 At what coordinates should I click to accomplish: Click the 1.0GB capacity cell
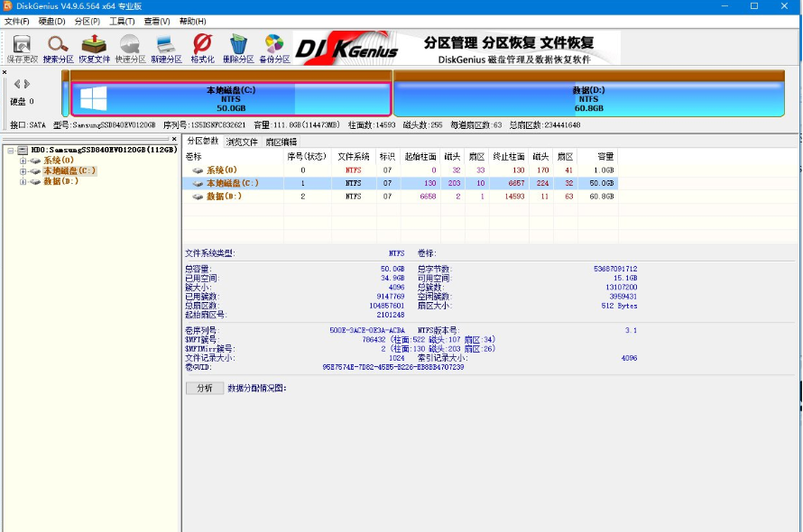pos(604,170)
